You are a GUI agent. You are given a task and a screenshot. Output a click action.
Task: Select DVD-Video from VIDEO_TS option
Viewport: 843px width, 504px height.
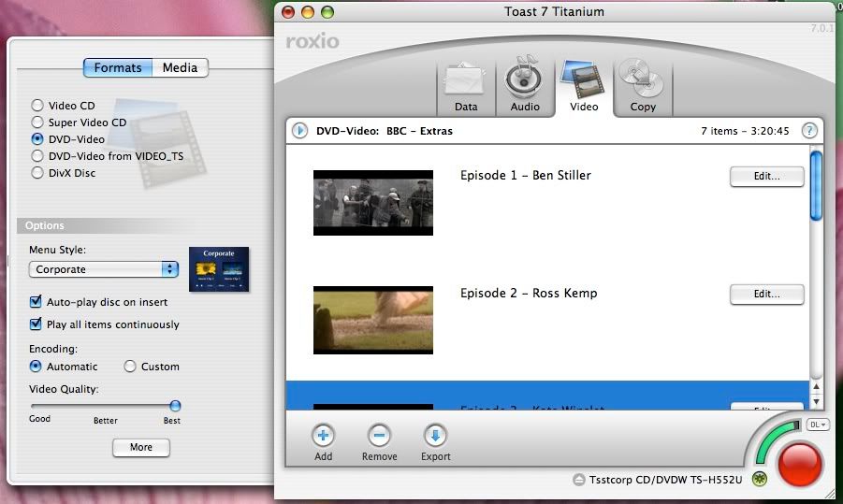click(37, 156)
